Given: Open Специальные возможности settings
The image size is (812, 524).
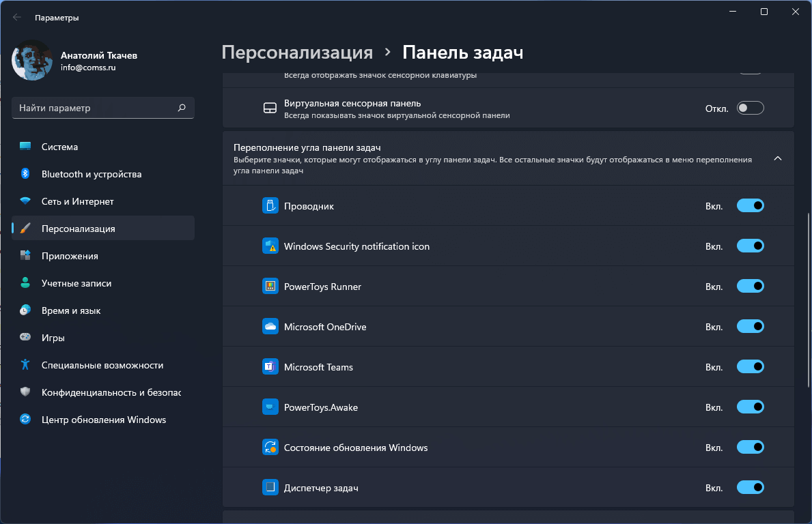Looking at the screenshot, I should [103, 364].
